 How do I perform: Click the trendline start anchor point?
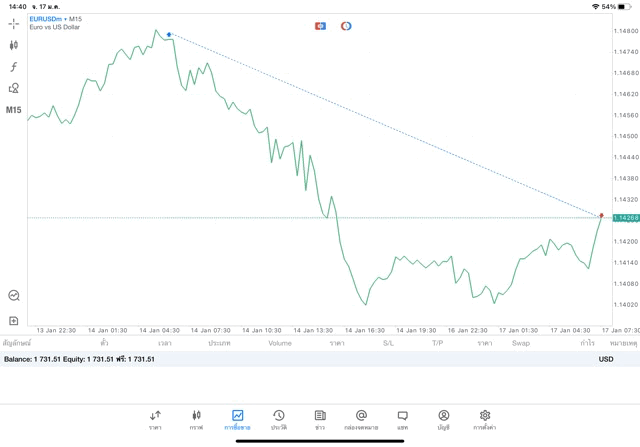169,35
